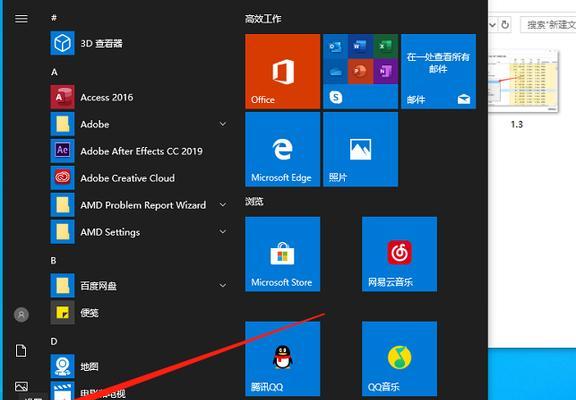Expand the 百度网盘 folder chevron
This screenshot has height=400, width=576.
(x=223, y=285)
